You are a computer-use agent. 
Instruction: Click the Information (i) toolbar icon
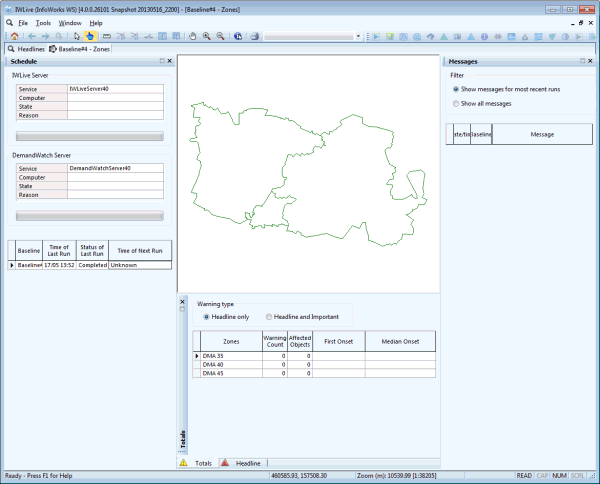point(238,36)
